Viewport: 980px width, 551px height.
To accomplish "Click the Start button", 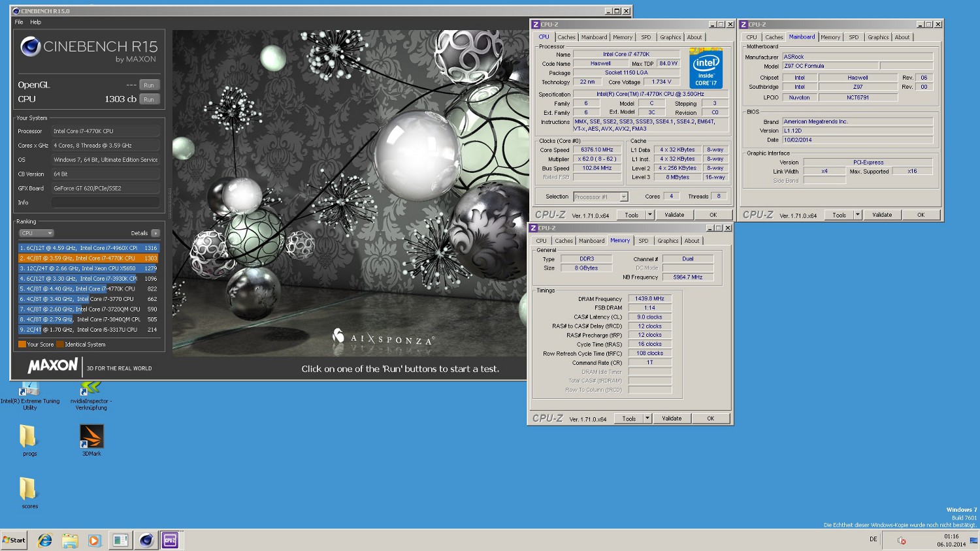I will coord(14,540).
